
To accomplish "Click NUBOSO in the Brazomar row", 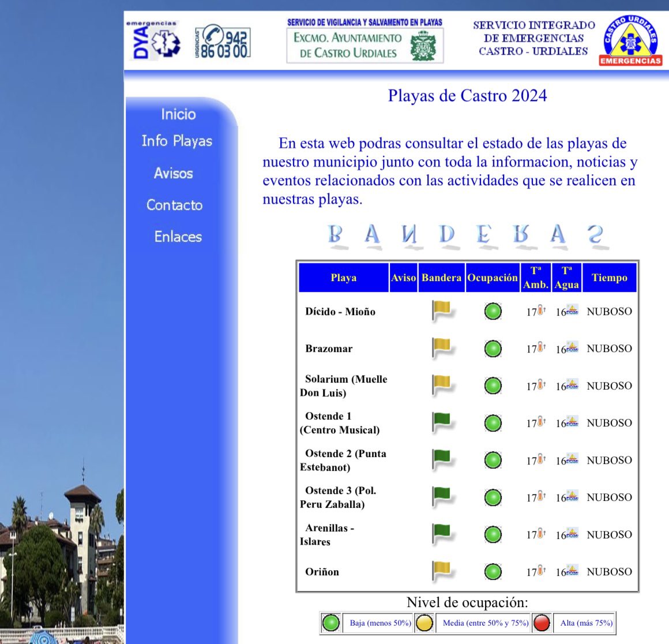I will click(609, 349).
